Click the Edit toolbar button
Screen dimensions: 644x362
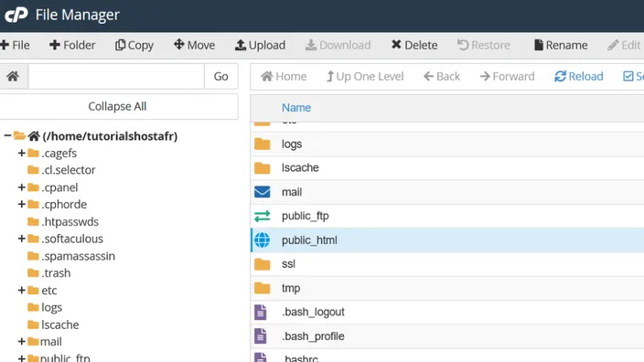point(624,45)
